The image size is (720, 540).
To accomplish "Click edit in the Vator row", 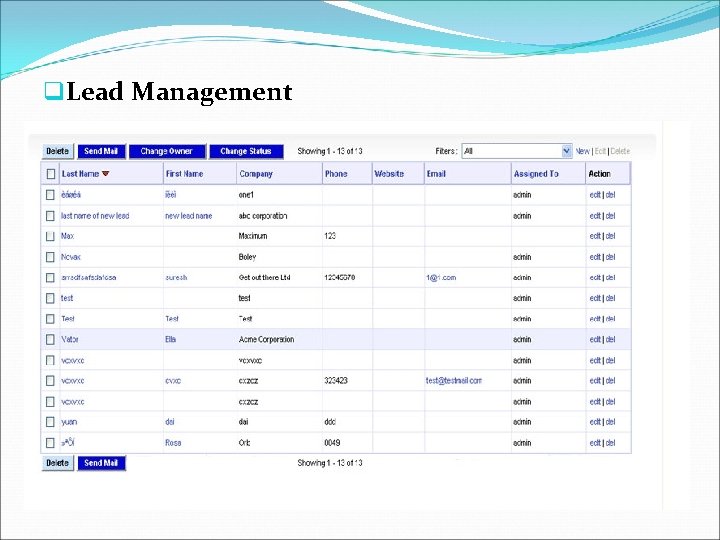I will pyautogui.click(x=595, y=339).
